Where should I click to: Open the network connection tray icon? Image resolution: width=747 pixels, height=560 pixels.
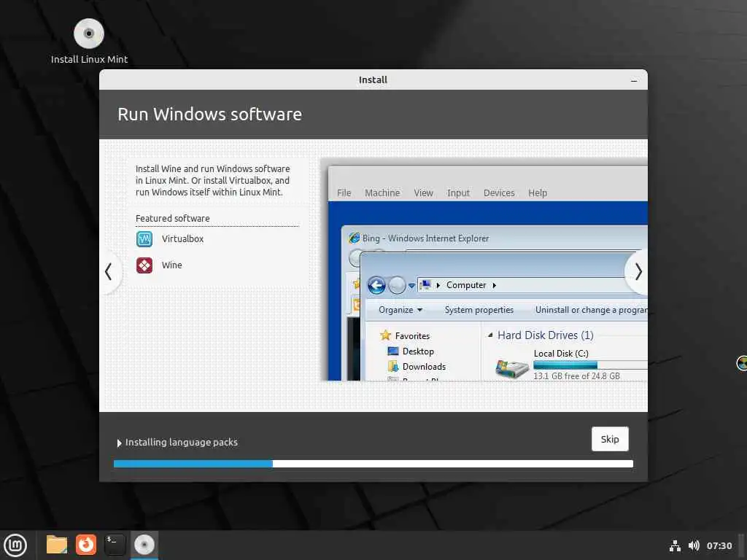tap(675, 545)
